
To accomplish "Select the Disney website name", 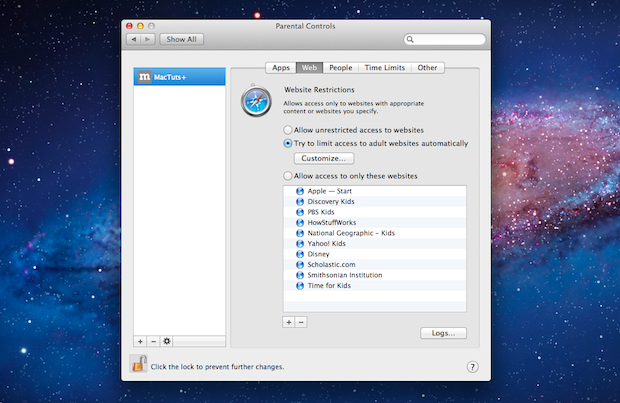I will pos(318,254).
